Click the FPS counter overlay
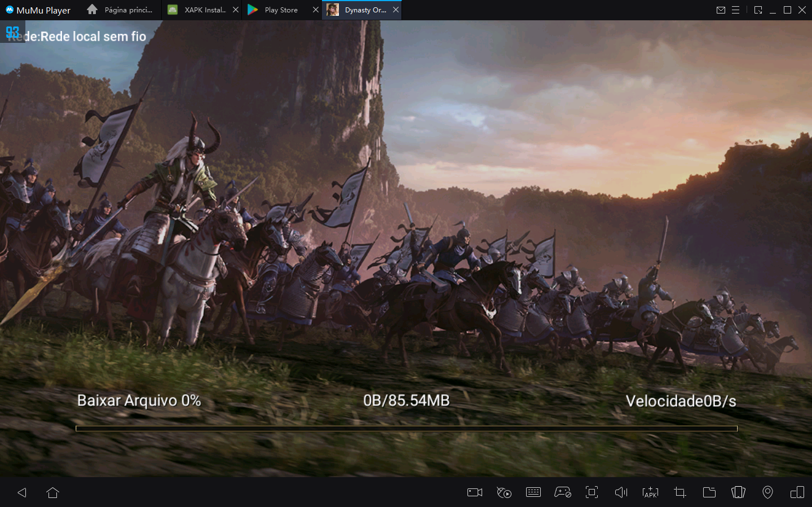 pos(12,32)
